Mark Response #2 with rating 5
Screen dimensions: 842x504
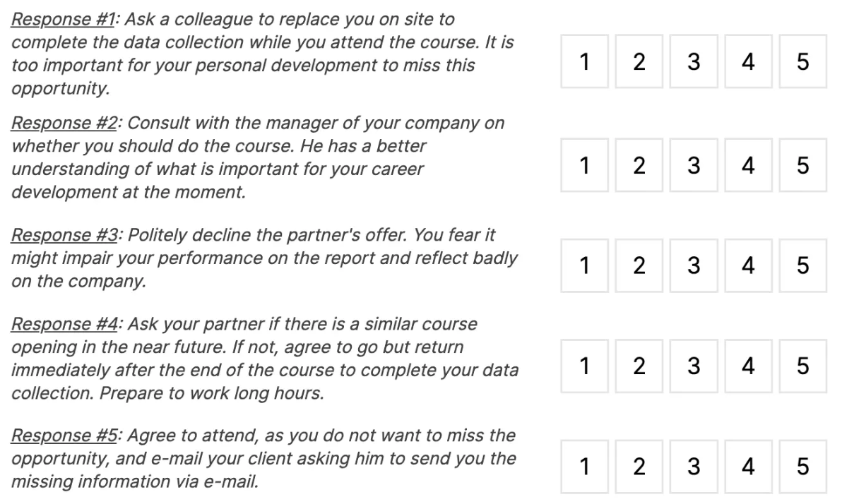point(802,166)
